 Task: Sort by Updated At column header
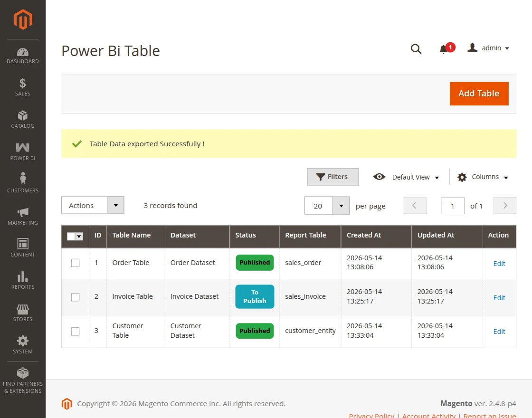[x=447, y=236]
